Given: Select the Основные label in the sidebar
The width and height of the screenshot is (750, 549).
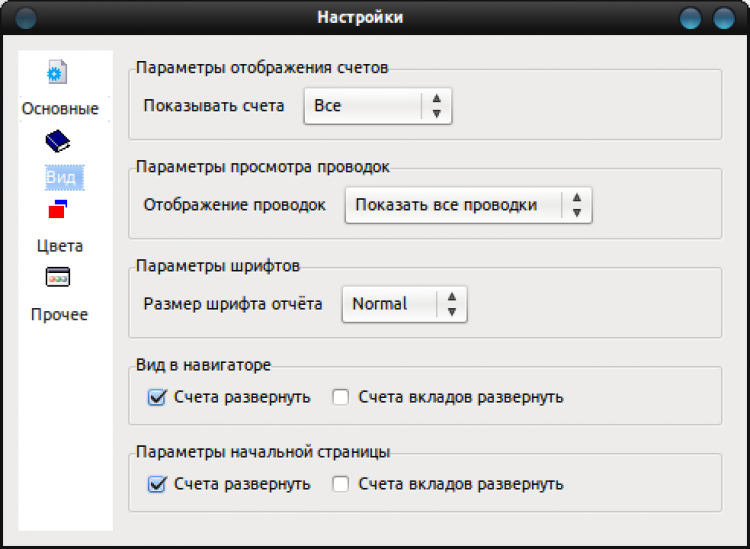Looking at the screenshot, I should tap(60, 108).
